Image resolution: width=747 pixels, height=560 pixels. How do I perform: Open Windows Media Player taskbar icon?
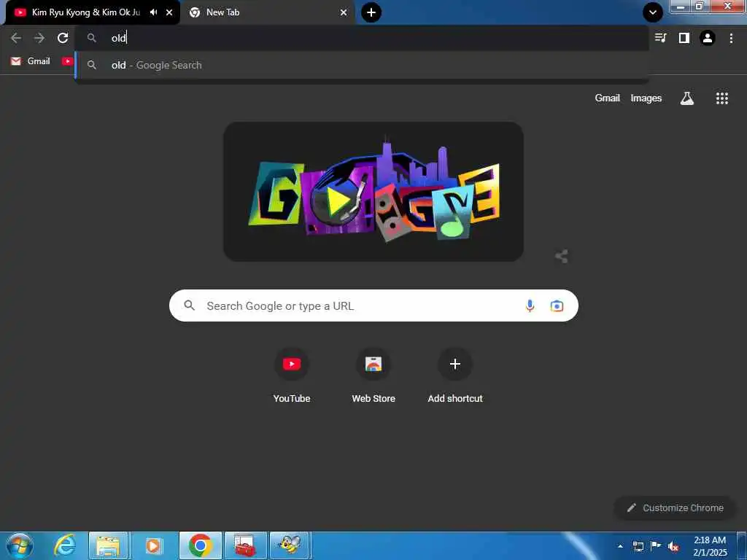(152, 545)
